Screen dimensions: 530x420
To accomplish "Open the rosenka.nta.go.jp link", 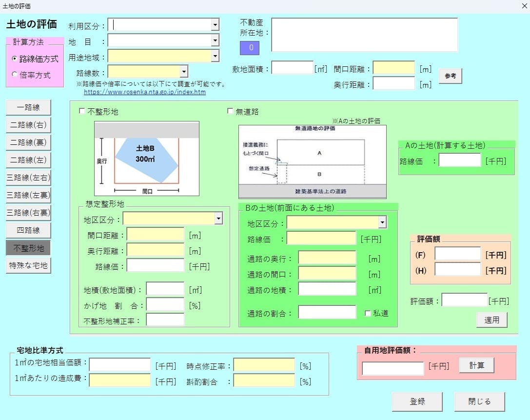I will click(x=144, y=92).
